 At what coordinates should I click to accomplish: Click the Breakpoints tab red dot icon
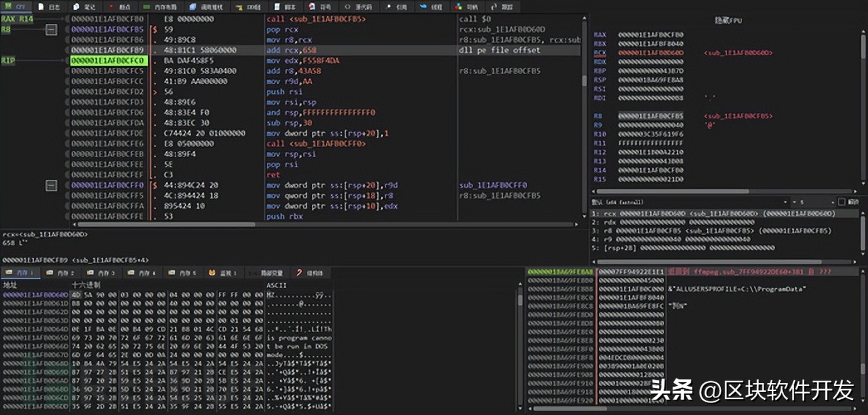(112, 7)
